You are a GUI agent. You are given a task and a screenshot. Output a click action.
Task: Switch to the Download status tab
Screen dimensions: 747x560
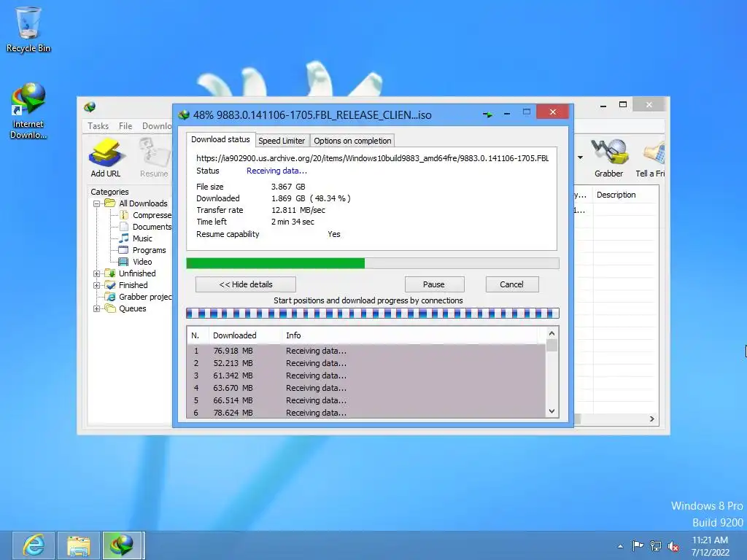(220, 139)
